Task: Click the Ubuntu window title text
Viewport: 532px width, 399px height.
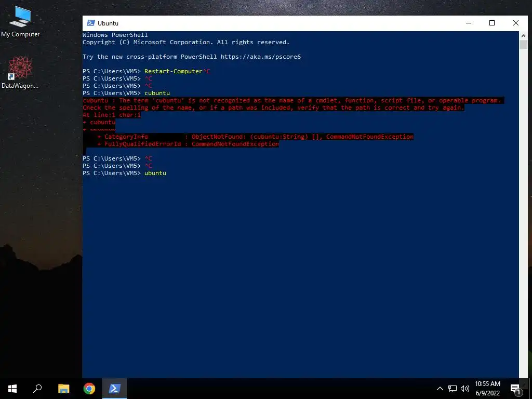Action: click(108, 23)
